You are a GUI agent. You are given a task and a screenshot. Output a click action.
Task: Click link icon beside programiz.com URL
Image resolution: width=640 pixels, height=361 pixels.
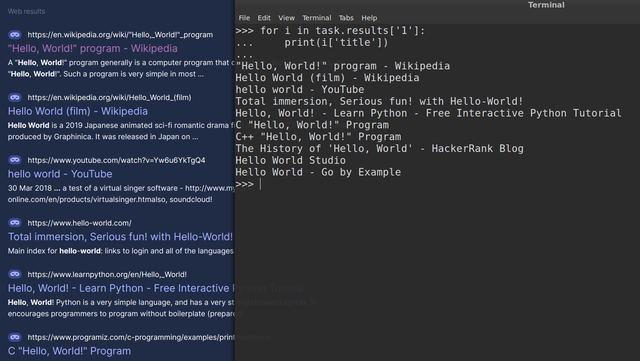pyautogui.click(x=15, y=337)
